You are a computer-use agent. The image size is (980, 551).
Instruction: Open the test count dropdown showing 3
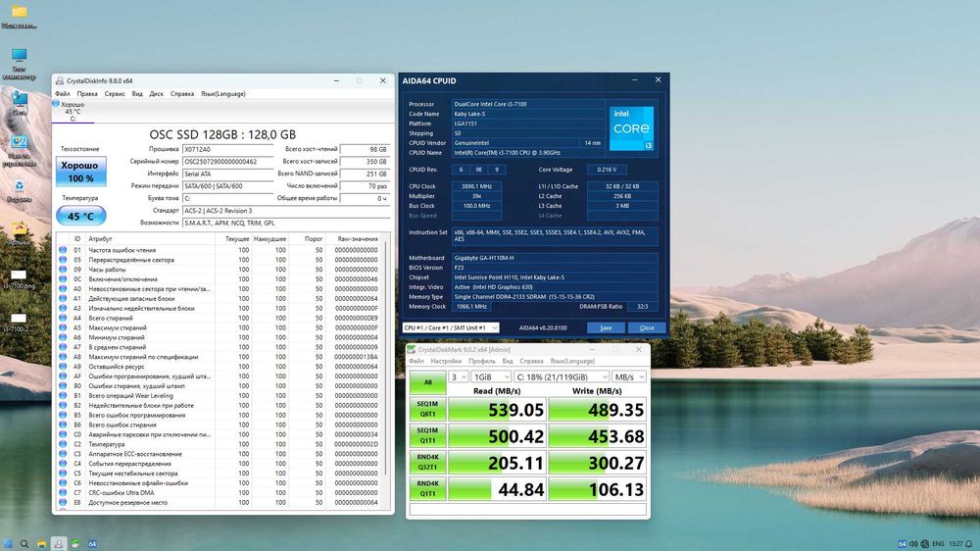tap(459, 377)
